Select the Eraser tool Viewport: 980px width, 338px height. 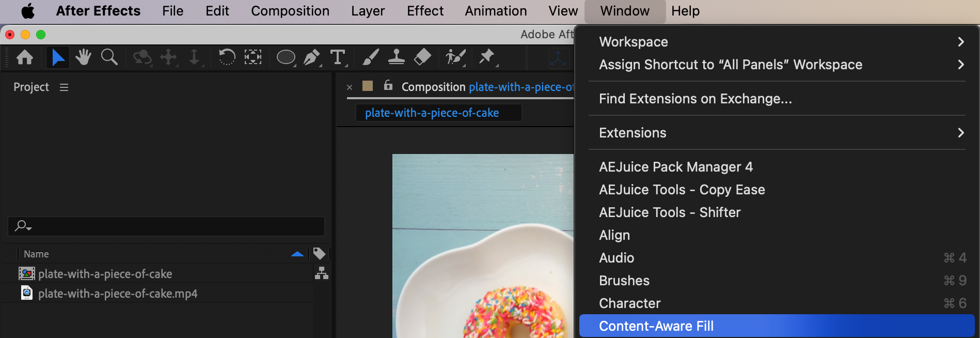(422, 57)
